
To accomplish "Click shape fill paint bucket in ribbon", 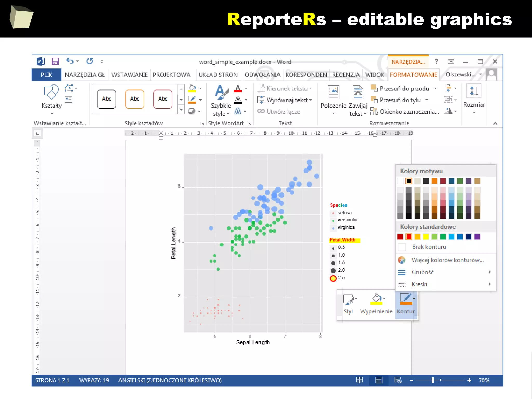I will coord(192,88).
